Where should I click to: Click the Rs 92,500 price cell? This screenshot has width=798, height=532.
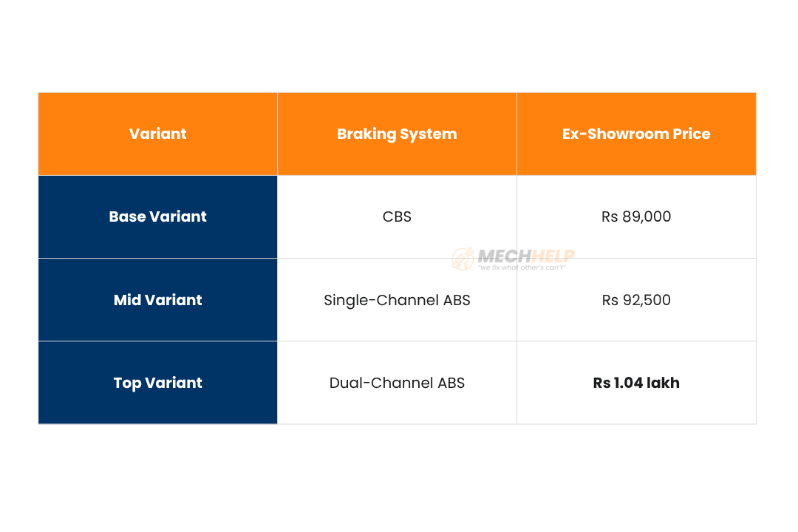636,300
